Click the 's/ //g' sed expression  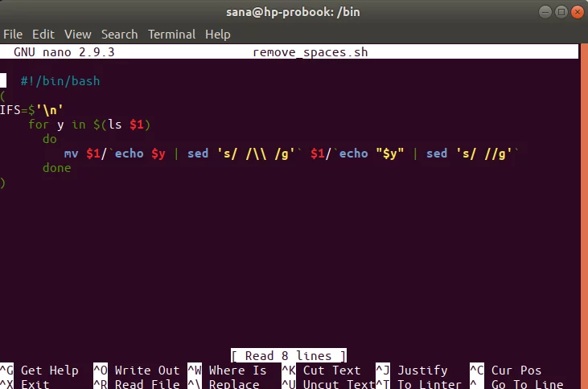tap(484, 154)
